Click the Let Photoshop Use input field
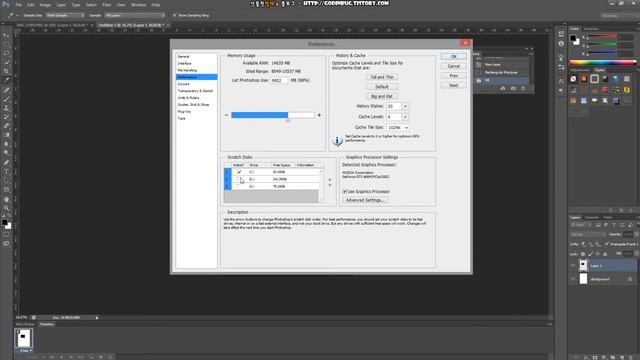640x360 pixels. point(279,80)
